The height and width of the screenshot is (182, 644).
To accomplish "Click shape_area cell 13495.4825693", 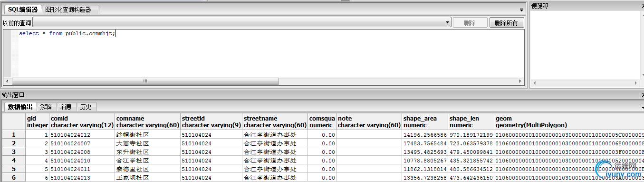I will point(425,152).
